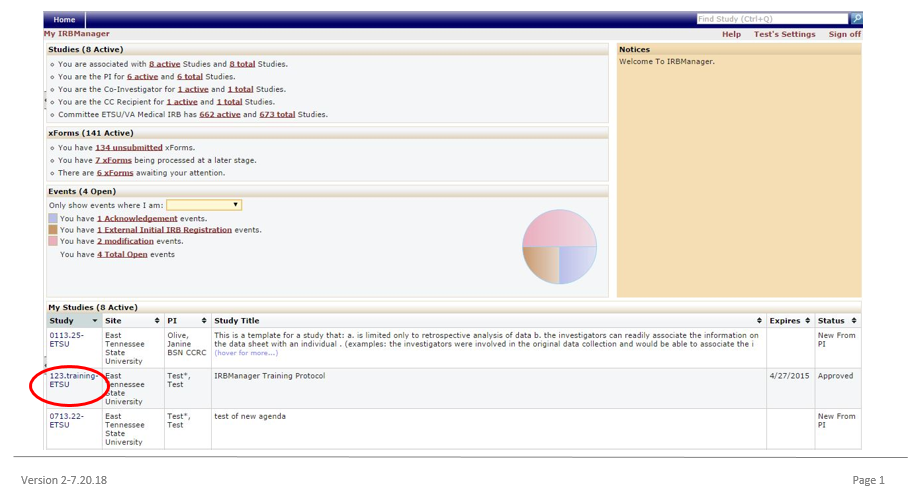Image resolution: width=915 pixels, height=492 pixels.
Task: Click the 2 modification events link
Action: click(x=125, y=241)
